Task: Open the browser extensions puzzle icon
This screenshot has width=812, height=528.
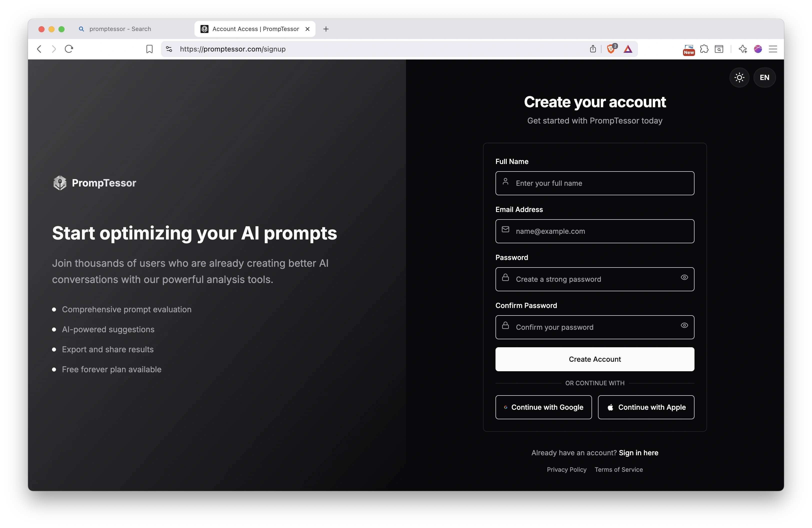Action: coord(704,49)
